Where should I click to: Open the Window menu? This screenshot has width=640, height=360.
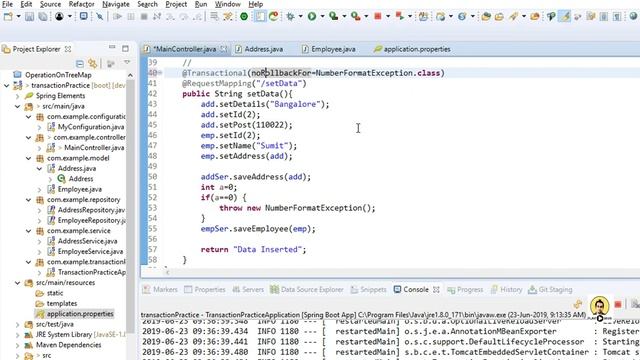pos(227,4)
